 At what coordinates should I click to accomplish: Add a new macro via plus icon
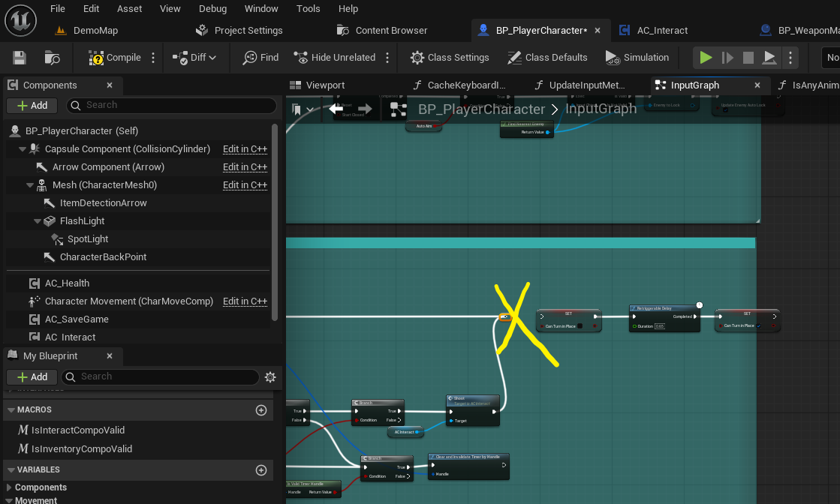pos(261,409)
